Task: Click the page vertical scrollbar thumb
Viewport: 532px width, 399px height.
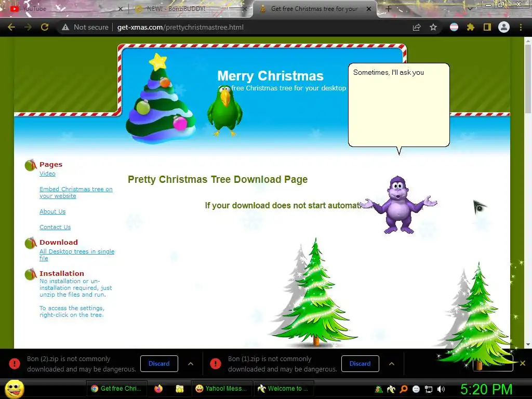Action: pos(528,78)
